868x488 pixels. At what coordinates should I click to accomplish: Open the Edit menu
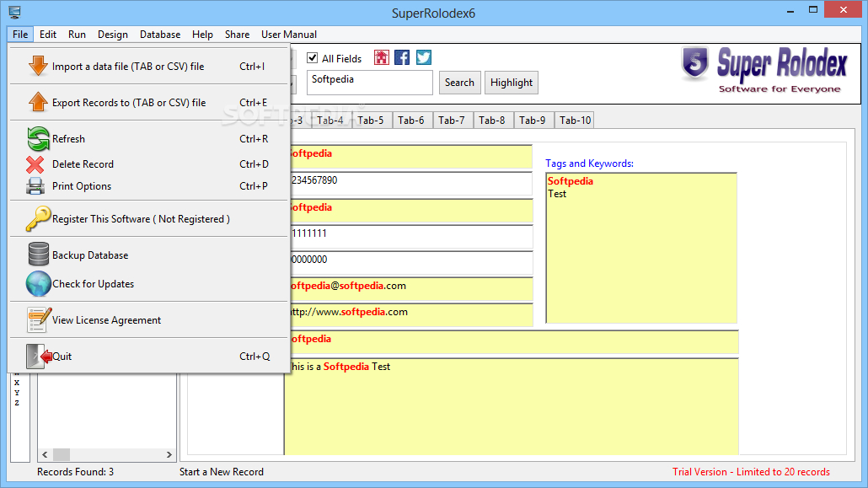[x=47, y=35]
